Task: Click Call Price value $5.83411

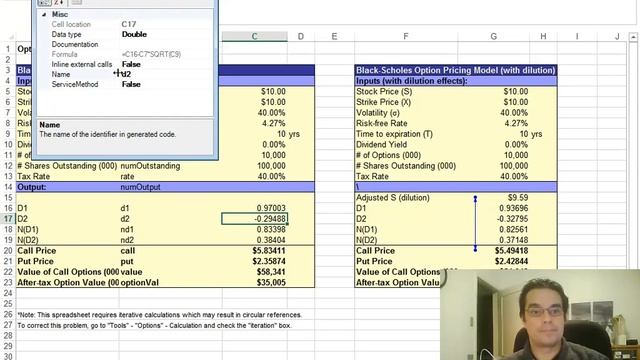Action: (x=269, y=251)
